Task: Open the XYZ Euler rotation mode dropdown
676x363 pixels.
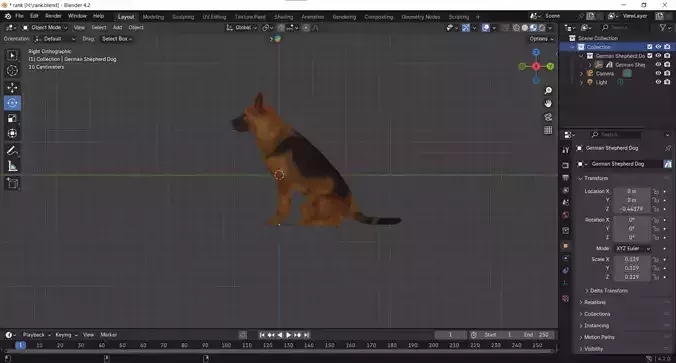Action: 632,249
